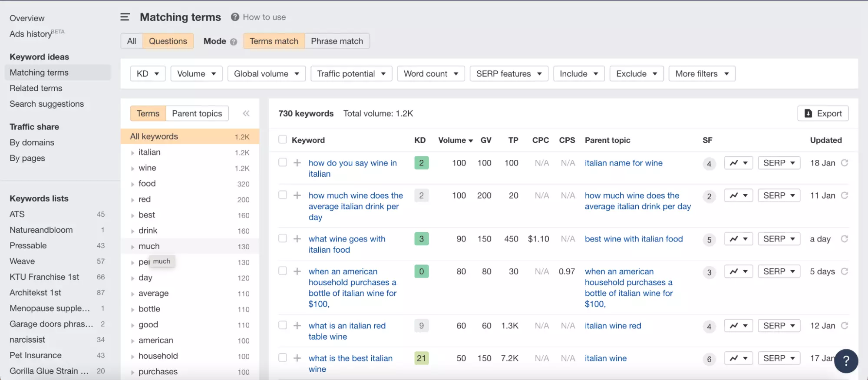Screen dimensions: 868x380
Task: Open trend chart for 'what is an italian red table wine'
Action: 738,326
